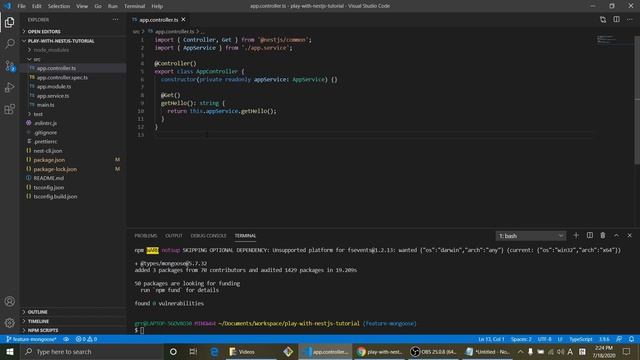Click TypeScript language mode in status bar

pyautogui.click(x=581, y=339)
